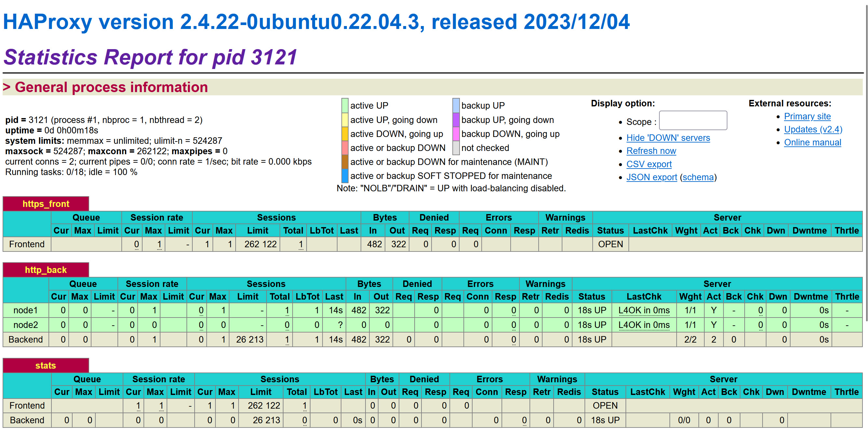Open the JSON export link

pos(651,177)
